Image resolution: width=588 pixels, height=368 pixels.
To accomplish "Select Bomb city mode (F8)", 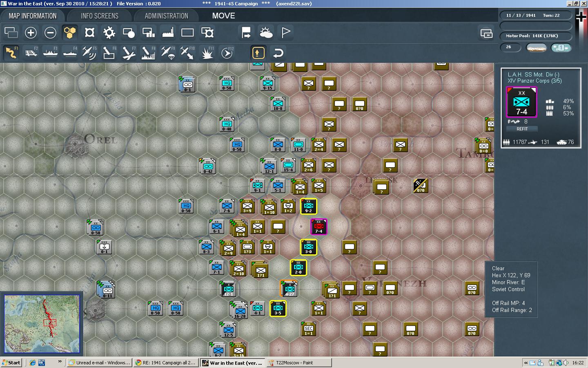I will 148,53.
